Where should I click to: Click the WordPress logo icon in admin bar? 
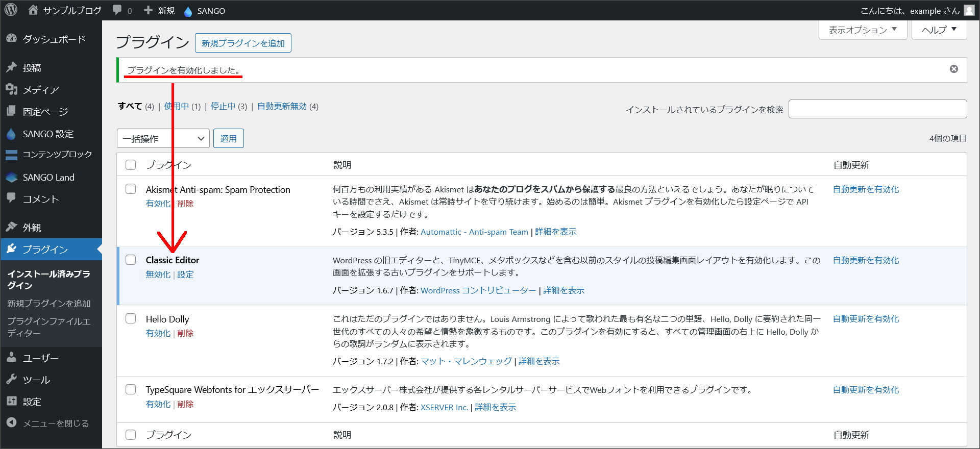click(11, 10)
